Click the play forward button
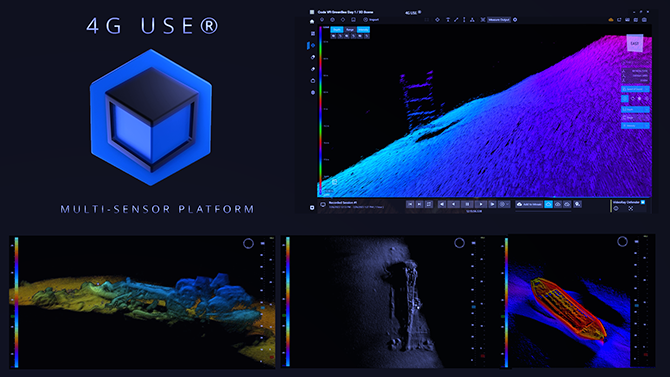Image resolution: width=670 pixels, height=377 pixels. tap(481, 204)
